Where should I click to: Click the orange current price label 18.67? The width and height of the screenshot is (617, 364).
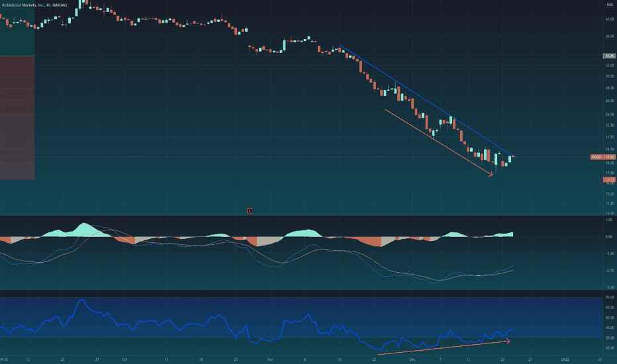610,157
